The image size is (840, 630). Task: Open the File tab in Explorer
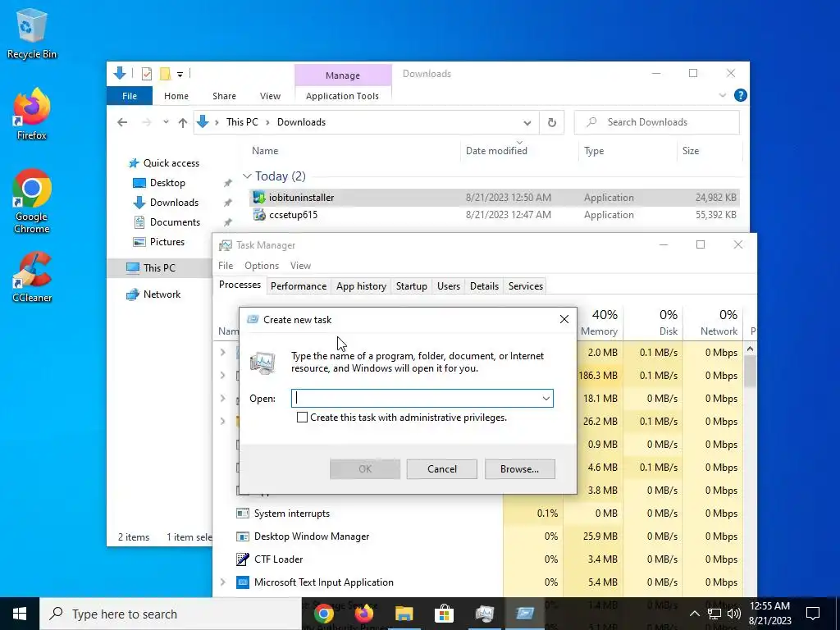[x=130, y=96]
